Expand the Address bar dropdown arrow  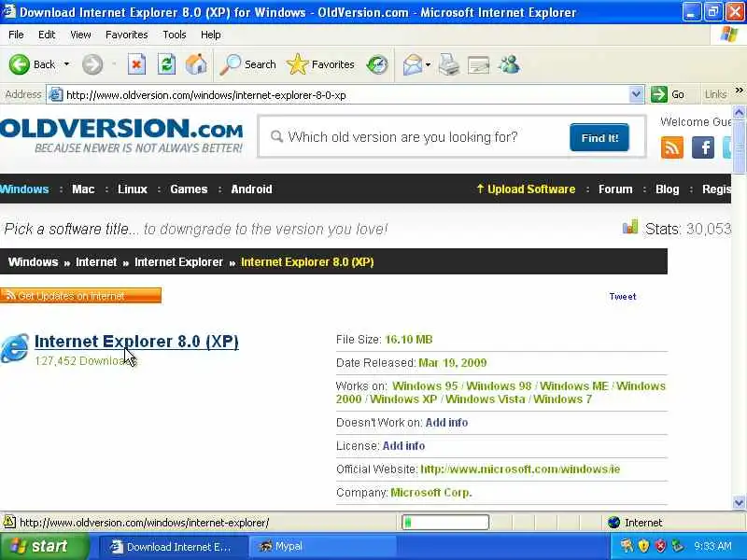click(636, 95)
